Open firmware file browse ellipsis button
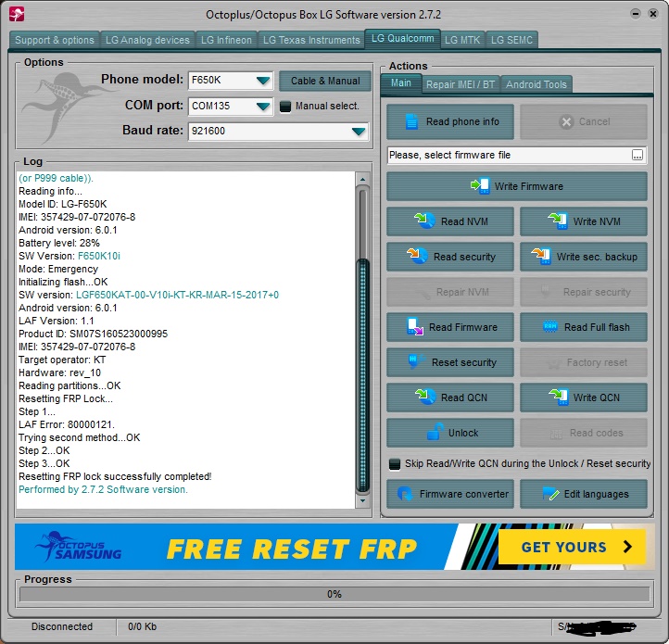 (x=637, y=155)
